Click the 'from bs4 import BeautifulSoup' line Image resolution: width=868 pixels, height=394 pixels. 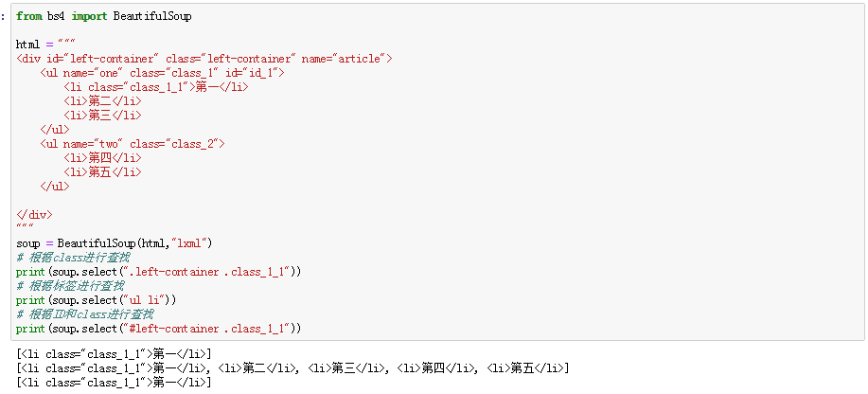(104, 16)
